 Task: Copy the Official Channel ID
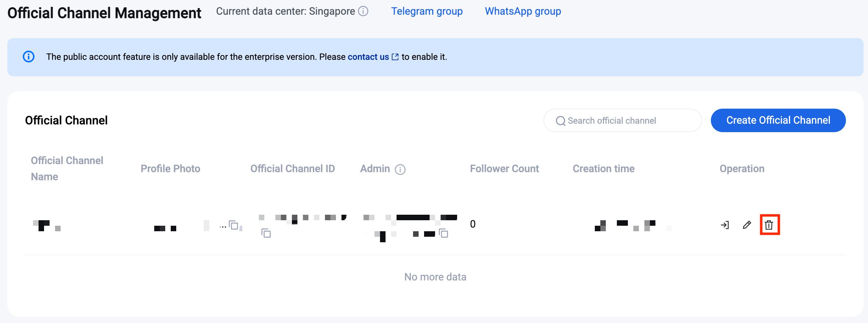click(x=266, y=233)
